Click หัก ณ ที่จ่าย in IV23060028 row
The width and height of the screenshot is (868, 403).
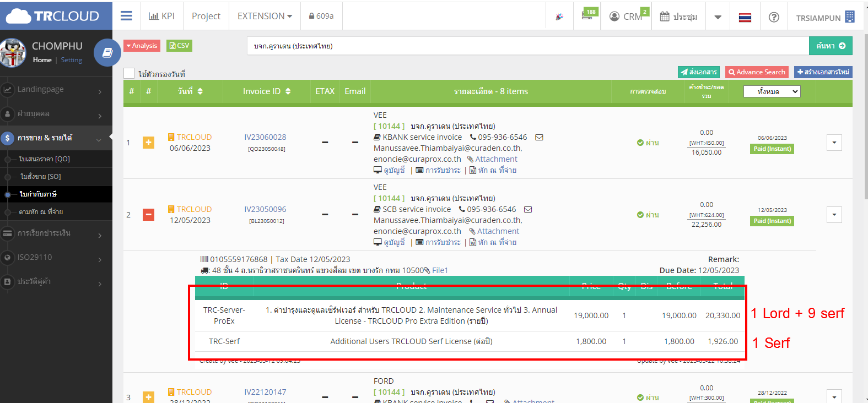(493, 170)
